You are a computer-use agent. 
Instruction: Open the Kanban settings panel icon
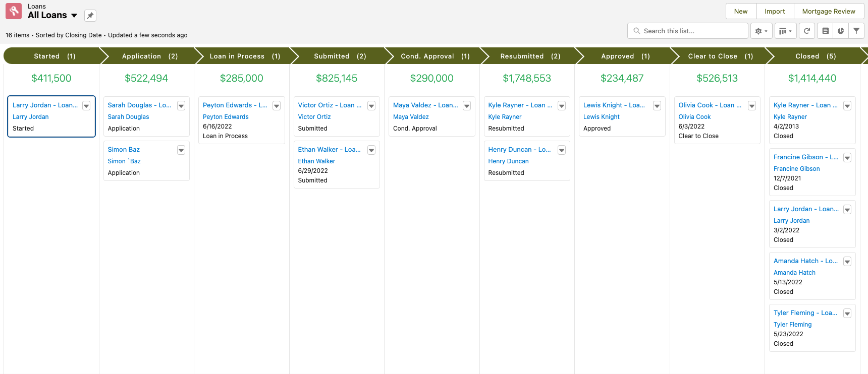coord(826,31)
